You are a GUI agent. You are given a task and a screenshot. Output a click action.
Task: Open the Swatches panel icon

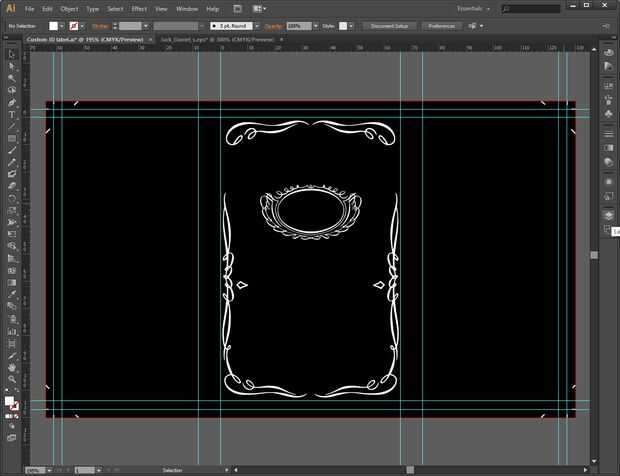pos(609,85)
